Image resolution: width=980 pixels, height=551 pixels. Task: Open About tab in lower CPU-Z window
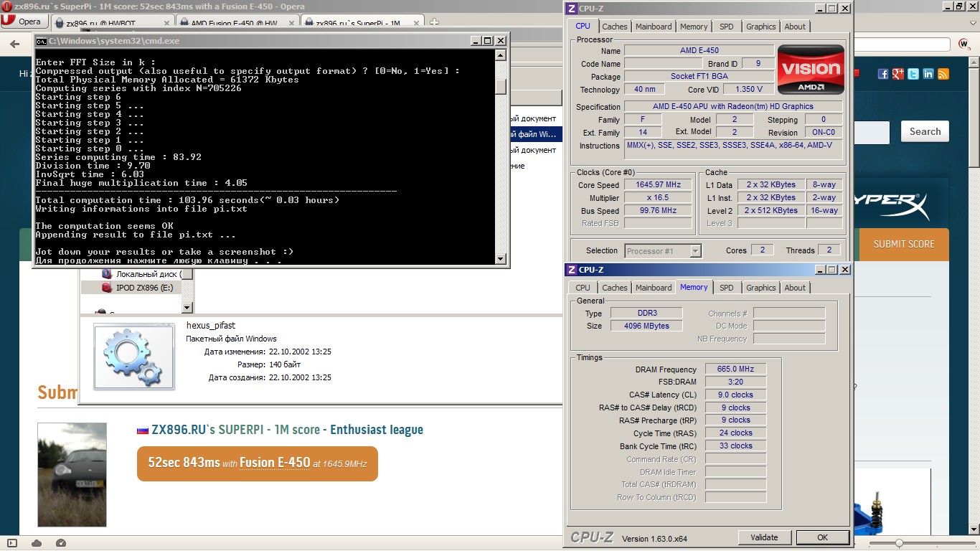pyautogui.click(x=795, y=288)
